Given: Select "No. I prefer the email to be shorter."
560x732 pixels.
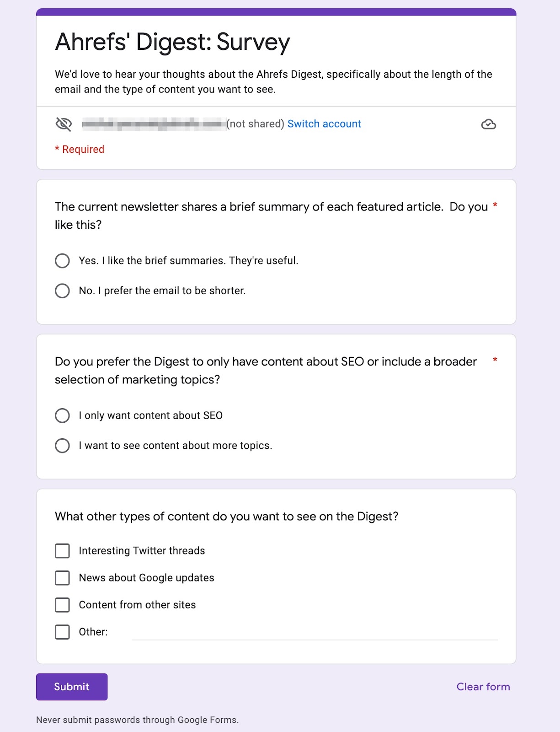Looking at the screenshot, I should coord(62,291).
